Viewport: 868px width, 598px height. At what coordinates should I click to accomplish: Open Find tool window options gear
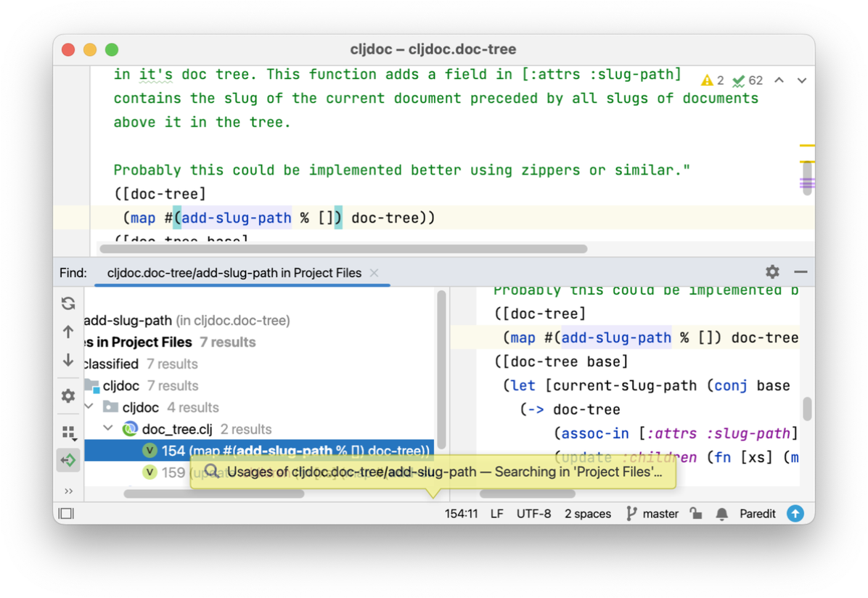click(772, 272)
